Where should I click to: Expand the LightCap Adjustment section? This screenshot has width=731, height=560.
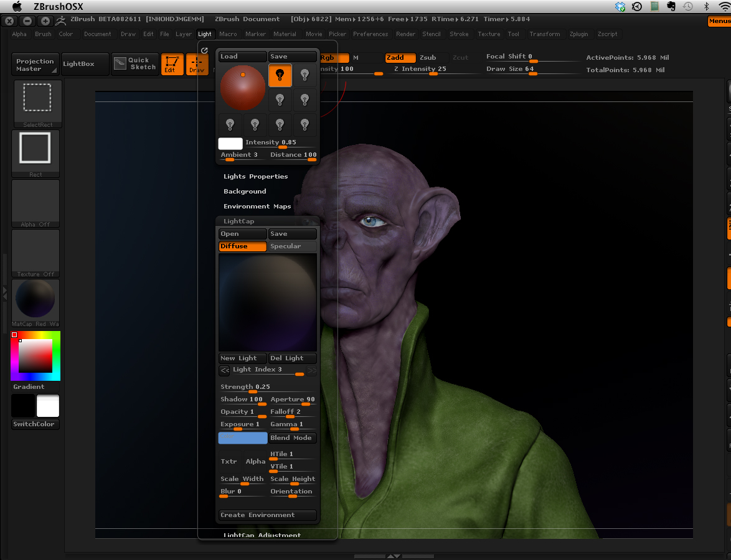(262, 535)
